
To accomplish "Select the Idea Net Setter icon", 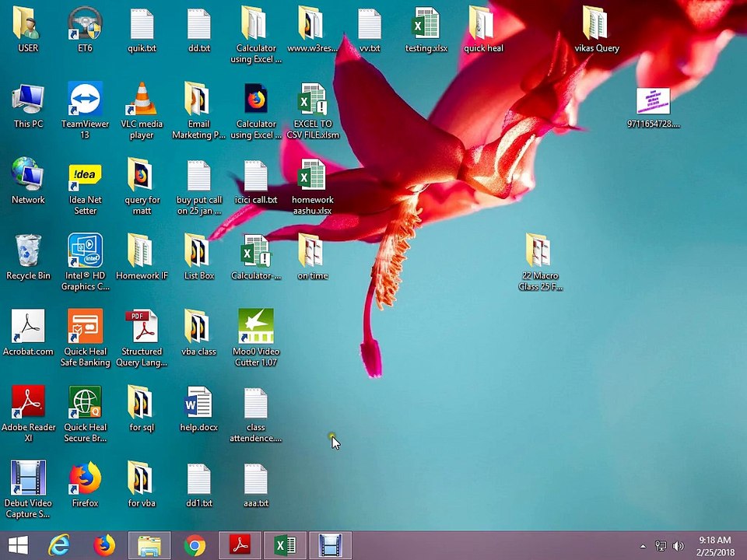I will pyautogui.click(x=85, y=177).
